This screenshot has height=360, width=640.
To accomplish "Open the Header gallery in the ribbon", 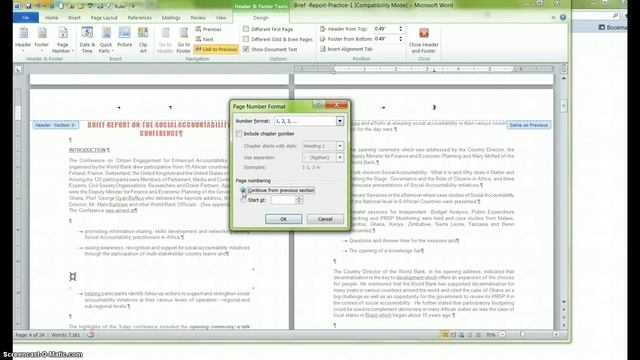I will click(23, 40).
